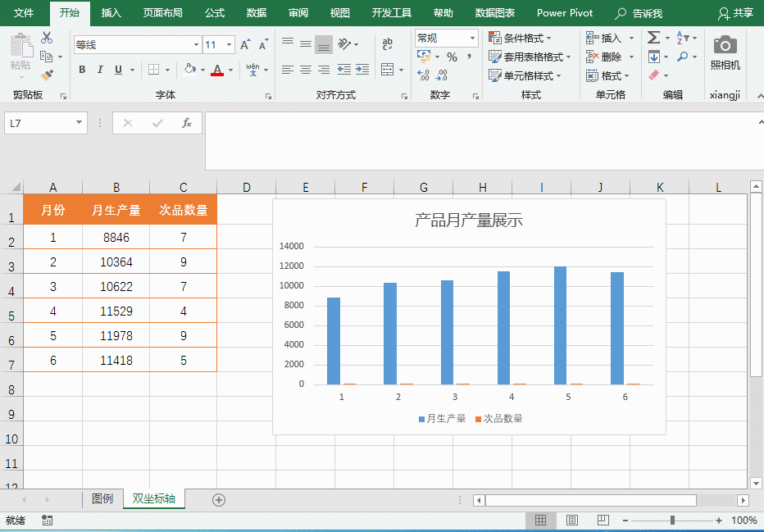The height and width of the screenshot is (532, 764).
Task: Click the zoom slider in status bar
Action: [x=672, y=521]
